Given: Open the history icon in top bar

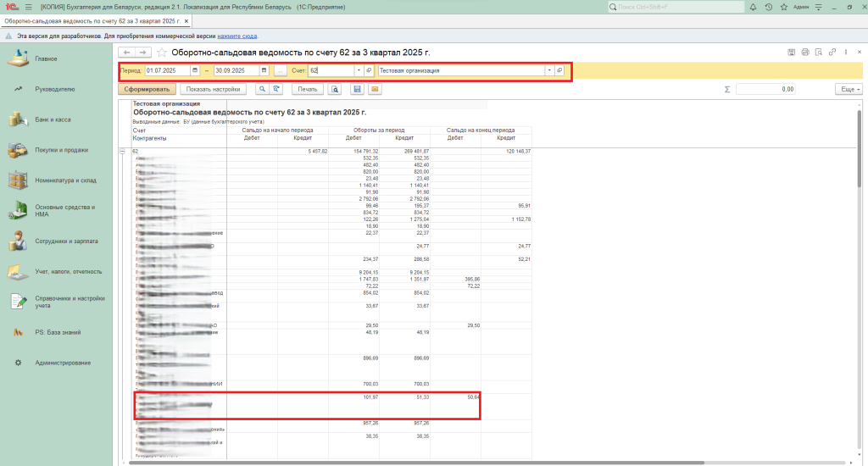Looking at the screenshot, I should pos(768,7).
